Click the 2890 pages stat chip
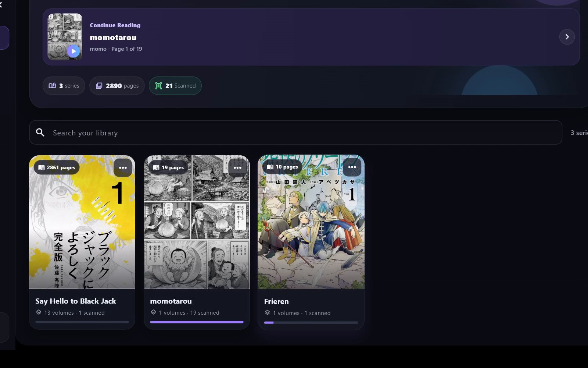 [x=117, y=86]
